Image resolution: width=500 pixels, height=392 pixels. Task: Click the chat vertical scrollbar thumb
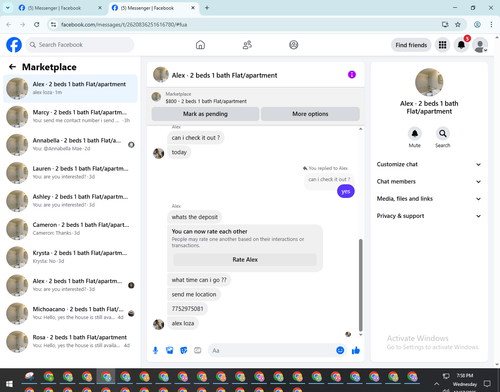360,285
